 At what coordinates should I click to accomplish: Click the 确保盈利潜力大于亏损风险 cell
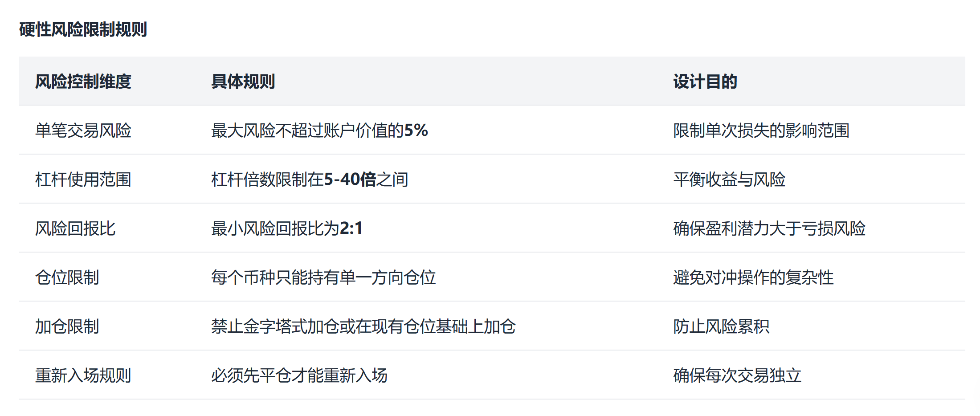point(769,228)
